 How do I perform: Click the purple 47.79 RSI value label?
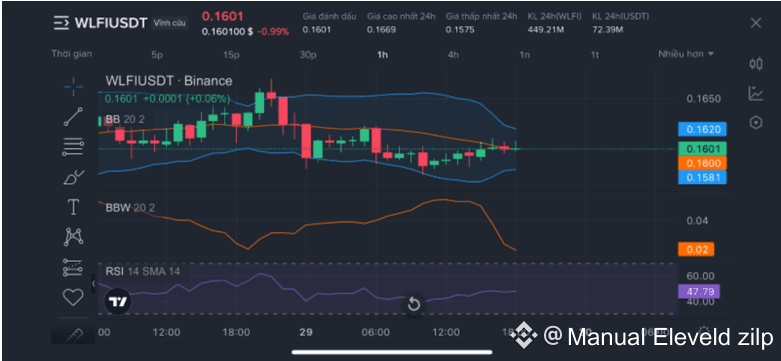tap(699, 292)
